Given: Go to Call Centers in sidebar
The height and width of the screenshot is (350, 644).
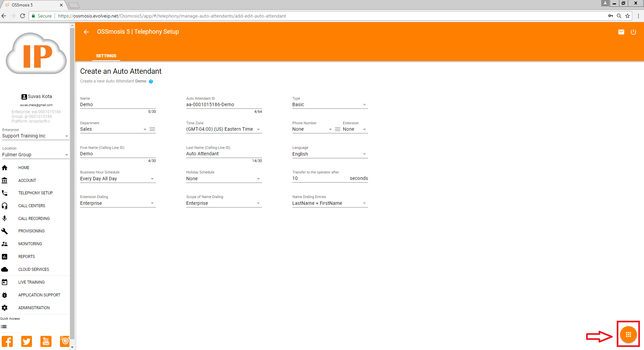Looking at the screenshot, I should pyautogui.click(x=32, y=206).
